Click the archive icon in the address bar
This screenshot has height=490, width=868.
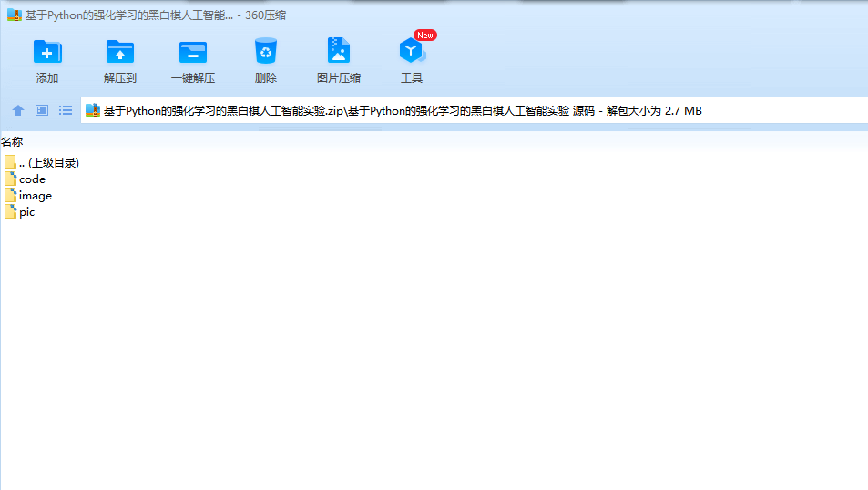click(x=92, y=110)
